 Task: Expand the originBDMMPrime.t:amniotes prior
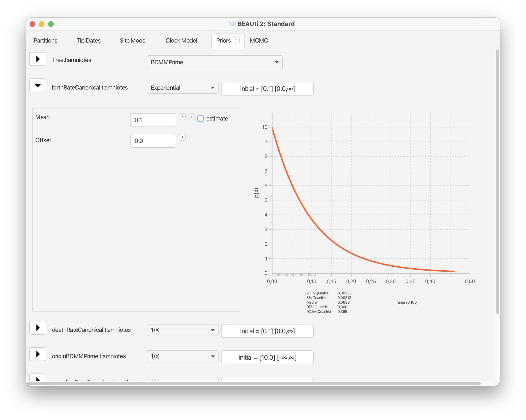[38, 354]
